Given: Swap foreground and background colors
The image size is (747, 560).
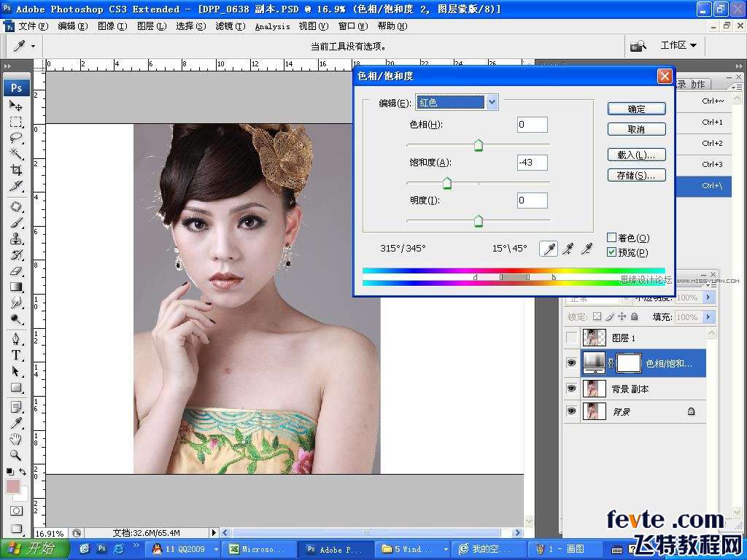Looking at the screenshot, I should click(x=23, y=472).
